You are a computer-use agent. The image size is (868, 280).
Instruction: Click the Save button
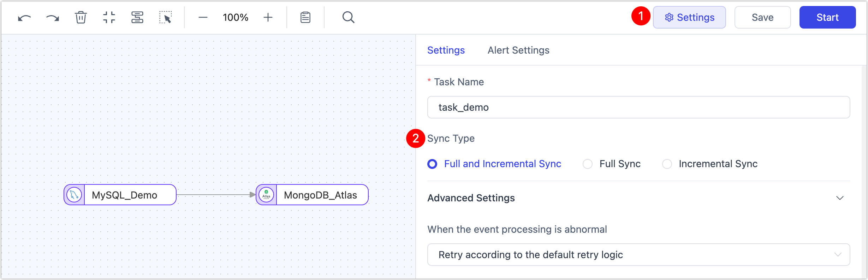(x=762, y=17)
